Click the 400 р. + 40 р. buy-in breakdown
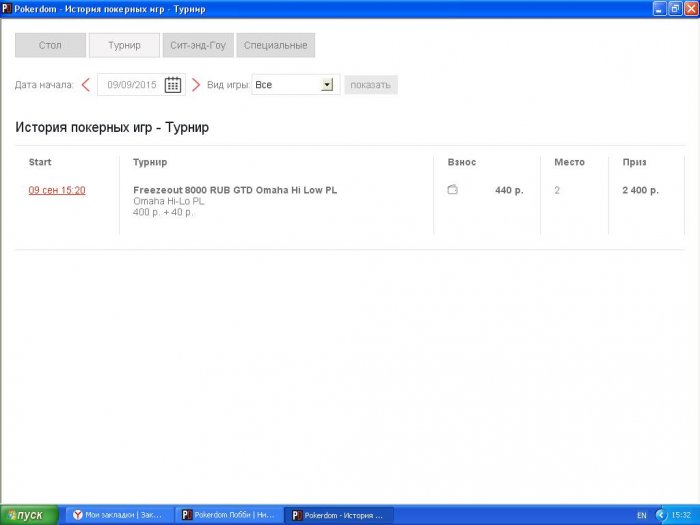 163,212
